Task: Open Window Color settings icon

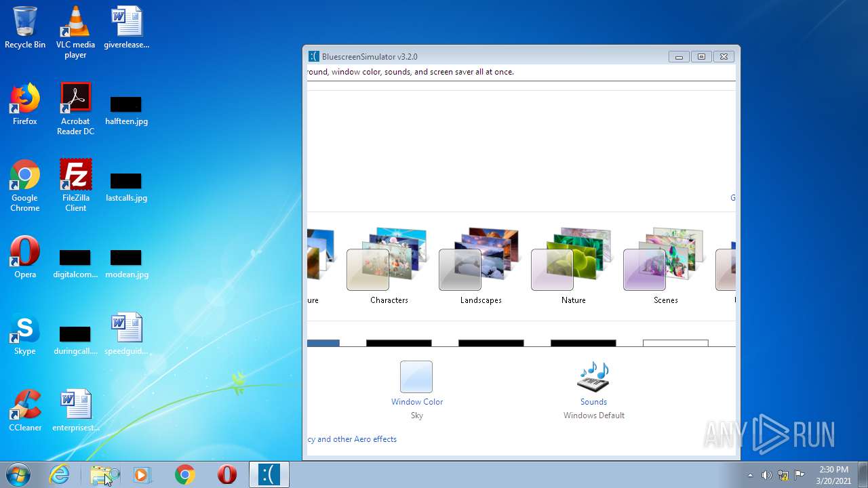Action: coord(416,377)
